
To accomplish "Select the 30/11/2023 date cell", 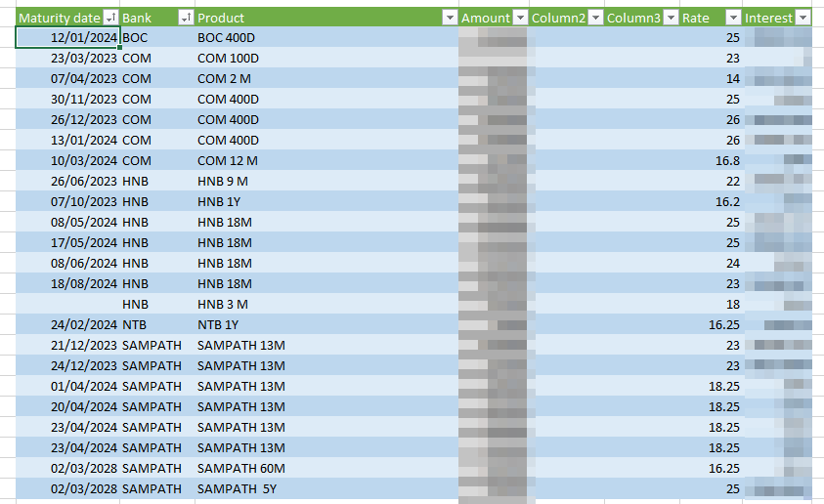I will (x=67, y=99).
